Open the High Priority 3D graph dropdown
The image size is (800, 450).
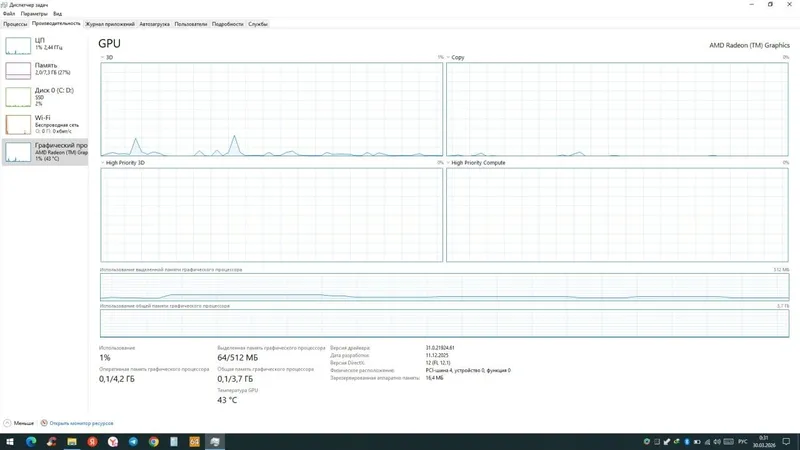click(x=103, y=163)
